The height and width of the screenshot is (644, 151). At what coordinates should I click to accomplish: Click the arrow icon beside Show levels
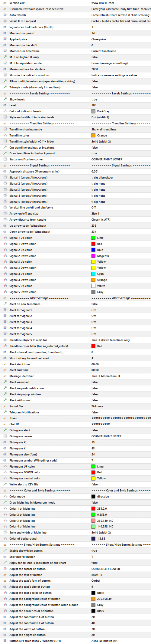click(x=5, y=99)
